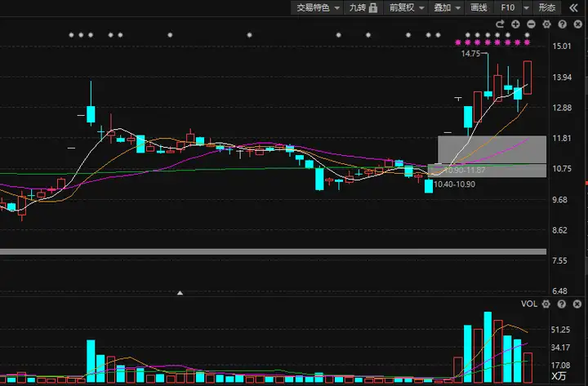Screen dimensions: 588x386
Task: Click the 51.25 volume axis value
Action: (560, 330)
